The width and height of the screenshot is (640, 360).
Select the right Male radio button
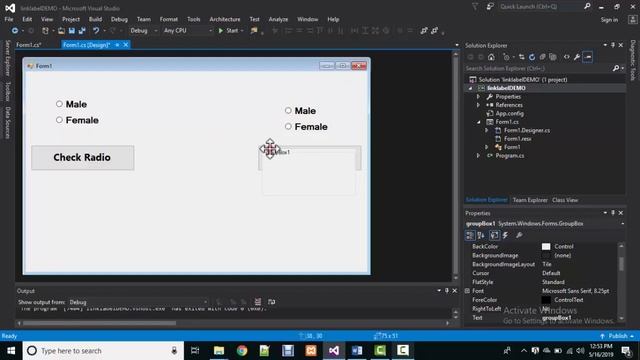(x=288, y=110)
